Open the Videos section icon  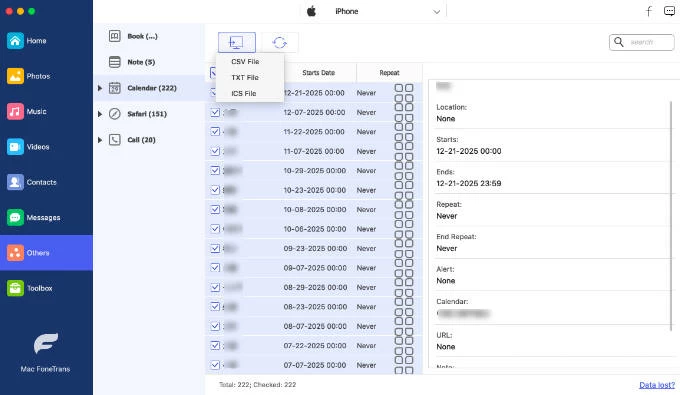[15, 147]
